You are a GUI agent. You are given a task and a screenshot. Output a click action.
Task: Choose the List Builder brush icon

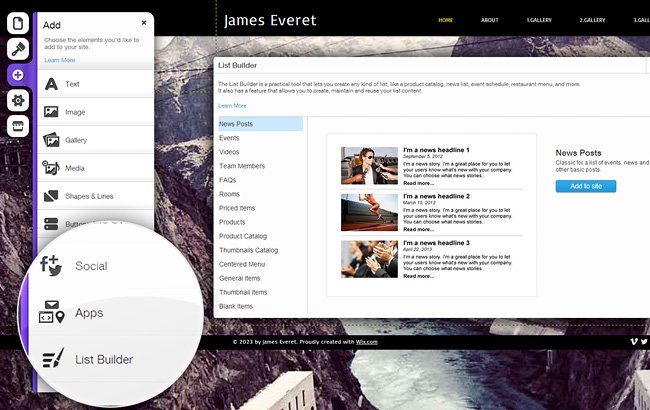[53, 358]
